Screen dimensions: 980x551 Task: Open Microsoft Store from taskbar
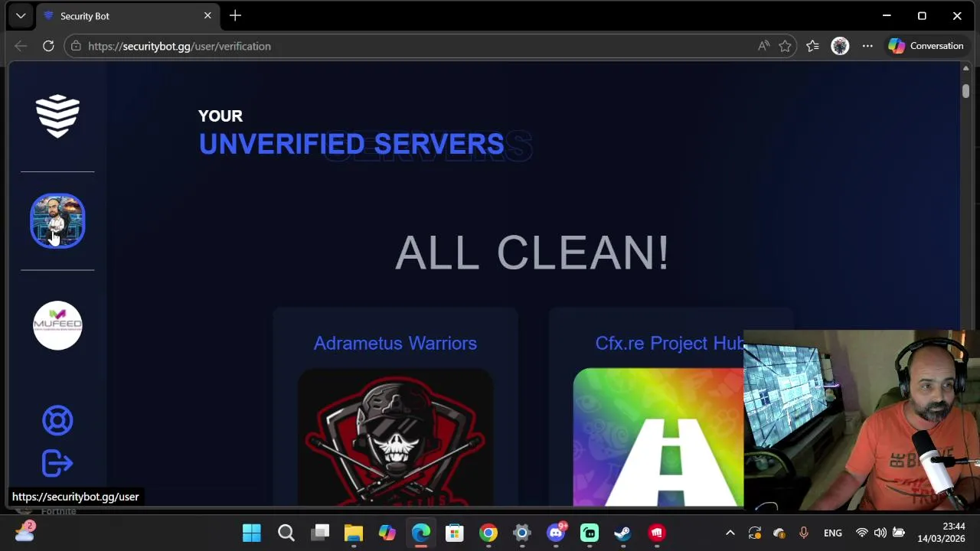coord(455,533)
